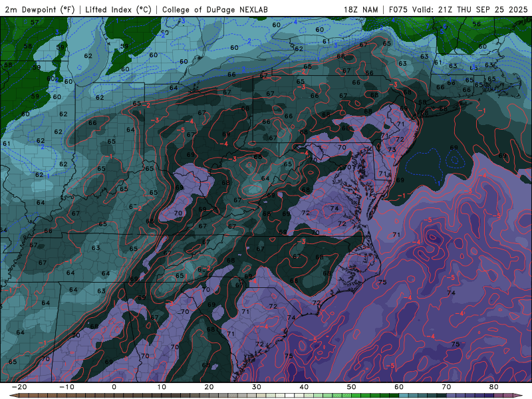Screen dimensions: 532x399
Task: Click the 'F075 Valid: 21Z THU SEP 25 2025' text
Action: 458,9
